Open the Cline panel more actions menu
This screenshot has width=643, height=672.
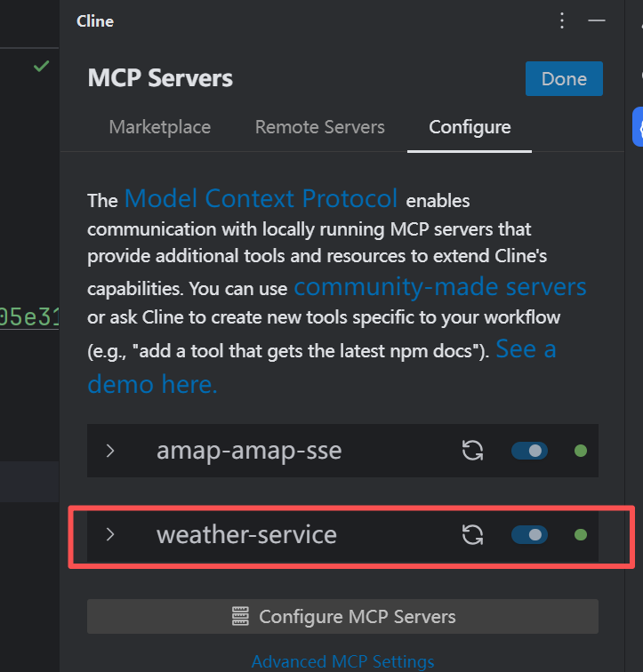562,20
